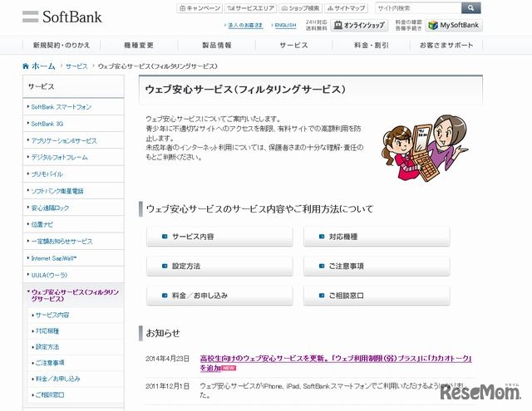The height and width of the screenshot is (411, 532).
Task: Open the 機種変更 menu
Action: click(139, 45)
